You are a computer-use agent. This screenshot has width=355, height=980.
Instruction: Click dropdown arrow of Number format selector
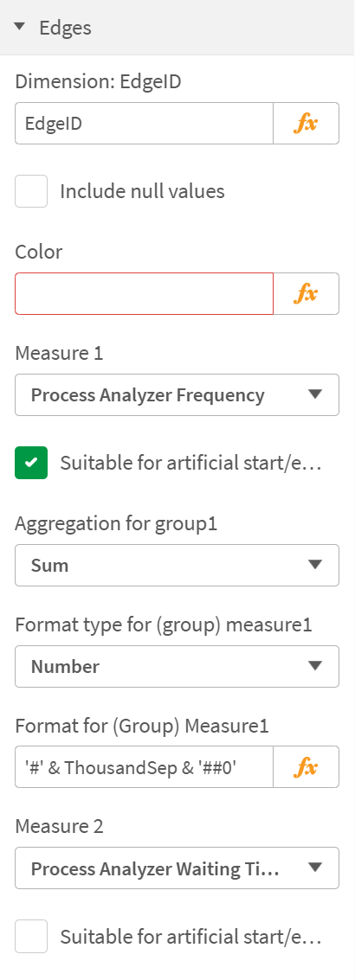click(x=315, y=666)
